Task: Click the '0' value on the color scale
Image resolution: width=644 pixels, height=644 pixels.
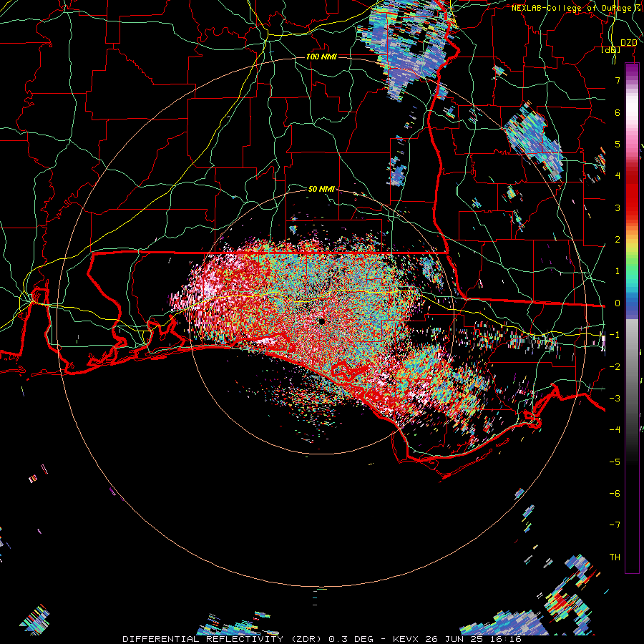Action: pyautogui.click(x=618, y=303)
